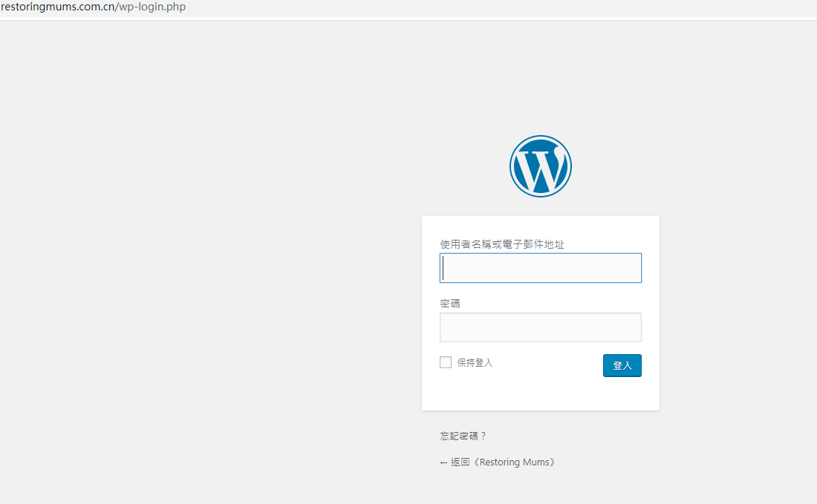Click the 保持登入 label text
The height and width of the screenshot is (504, 817).
[475, 362]
